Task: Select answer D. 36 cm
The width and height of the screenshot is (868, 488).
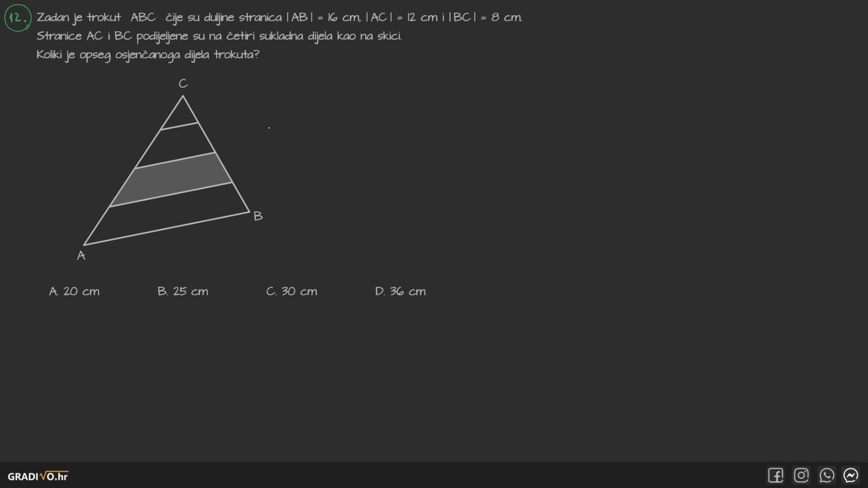Action: (400, 291)
